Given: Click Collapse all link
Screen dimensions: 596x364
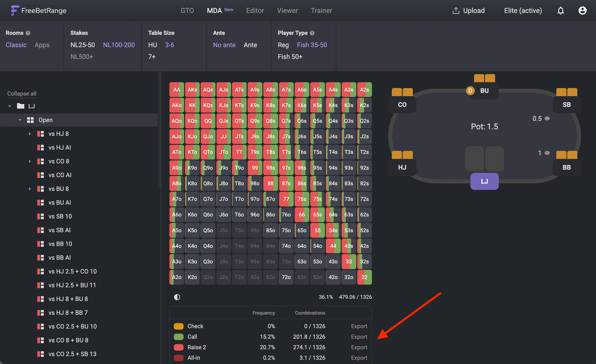Looking at the screenshot, I should click(22, 94).
